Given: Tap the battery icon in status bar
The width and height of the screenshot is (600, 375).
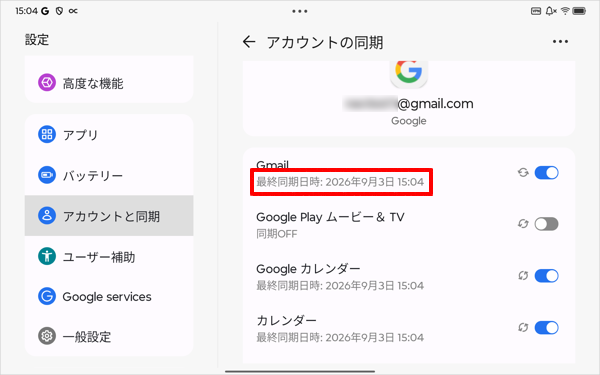Looking at the screenshot, I should click(x=579, y=11).
